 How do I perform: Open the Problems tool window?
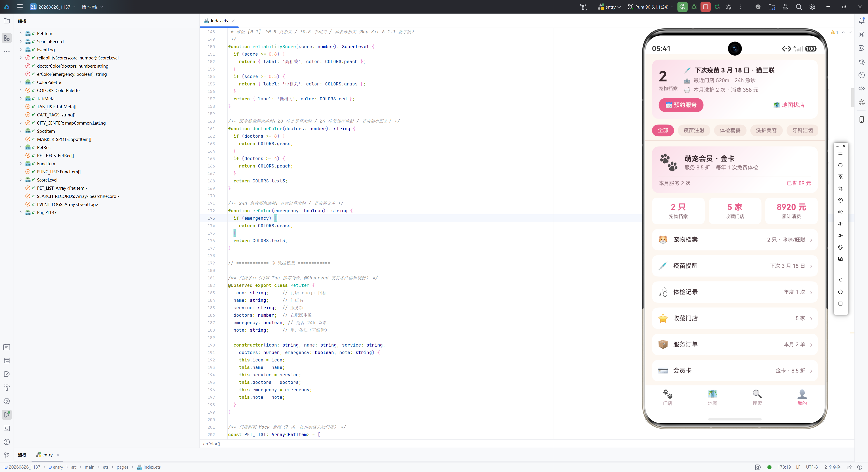pos(7,442)
